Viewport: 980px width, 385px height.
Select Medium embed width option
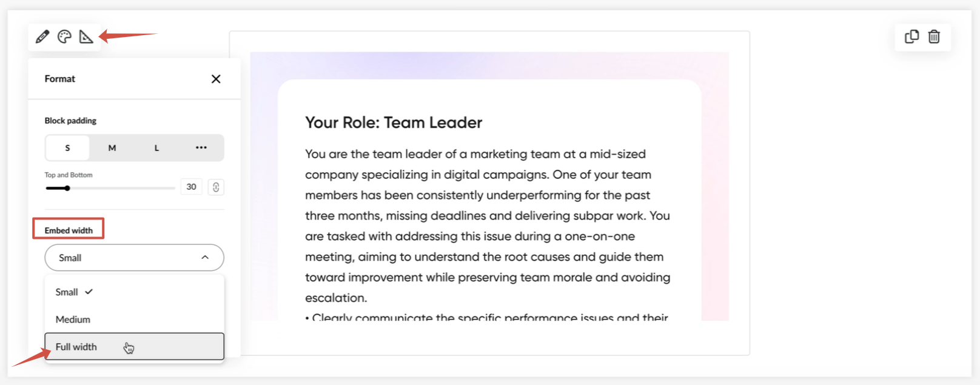tap(73, 320)
